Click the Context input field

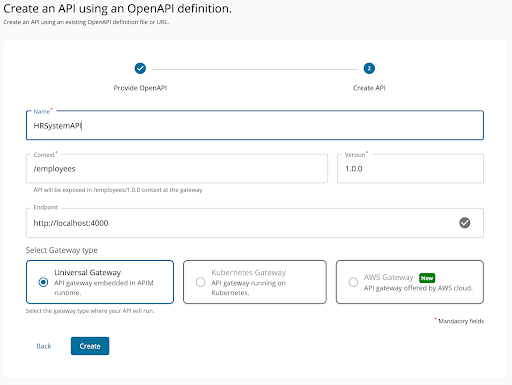coord(177,169)
